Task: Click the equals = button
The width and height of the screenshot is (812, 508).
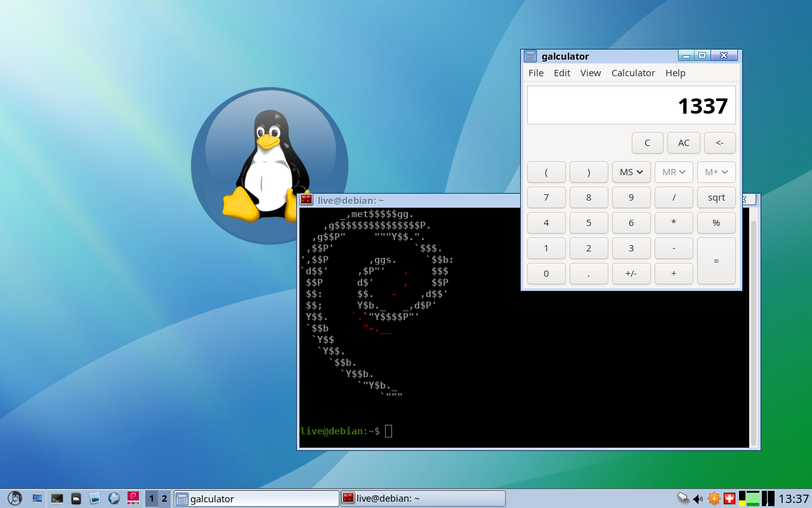Action: point(716,261)
